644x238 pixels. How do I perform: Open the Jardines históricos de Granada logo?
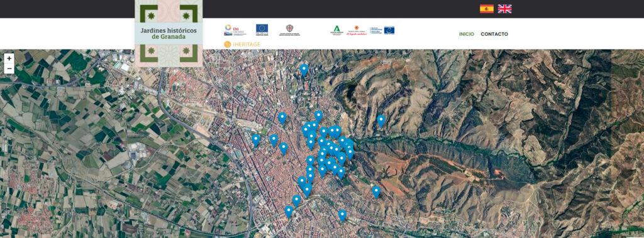(169, 33)
